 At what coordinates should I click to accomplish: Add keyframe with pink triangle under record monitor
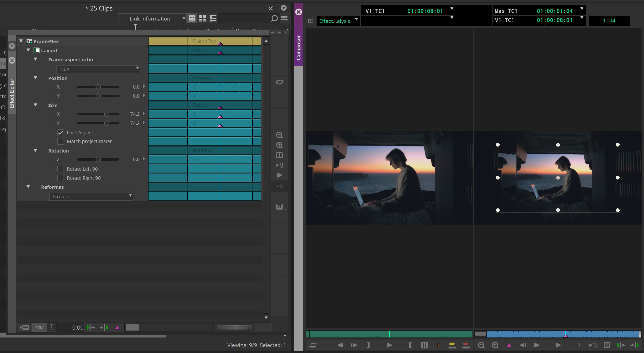tap(509, 345)
